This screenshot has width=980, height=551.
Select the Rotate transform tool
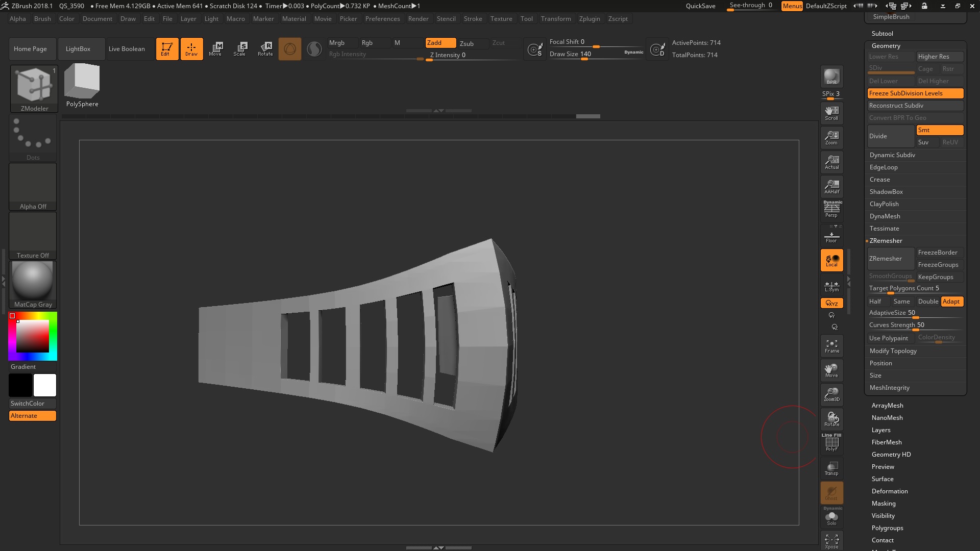point(265,49)
